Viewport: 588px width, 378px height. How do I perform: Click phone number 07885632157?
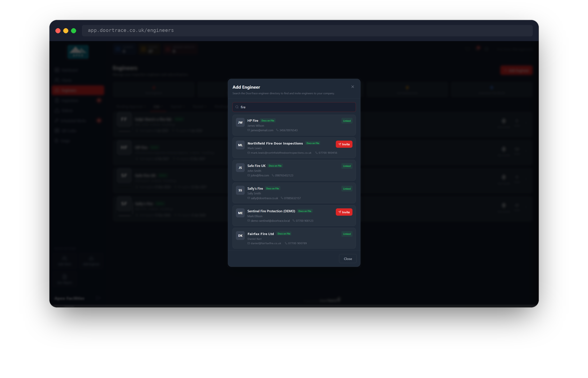[x=292, y=198]
